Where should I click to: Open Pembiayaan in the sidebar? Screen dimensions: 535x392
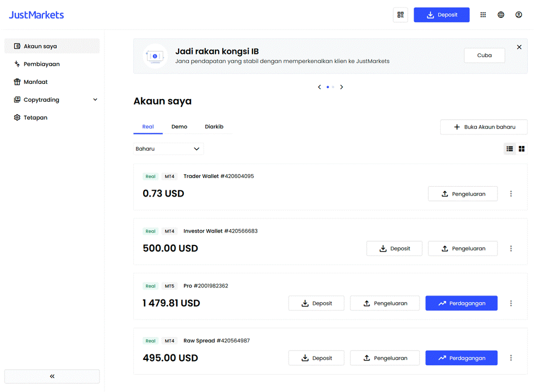coord(41,64)
